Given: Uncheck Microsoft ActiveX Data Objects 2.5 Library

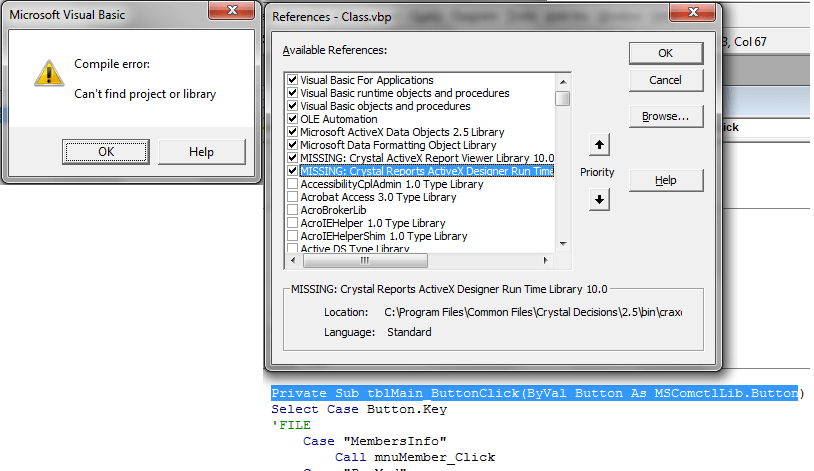Looking at the screenshot, I should pos(292,132).
